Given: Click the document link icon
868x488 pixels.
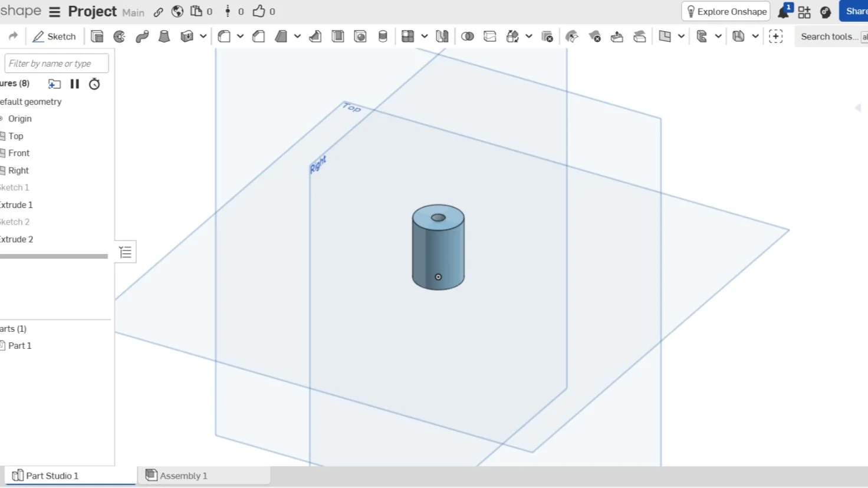Looking at the screenshot, I should (159, 12).
